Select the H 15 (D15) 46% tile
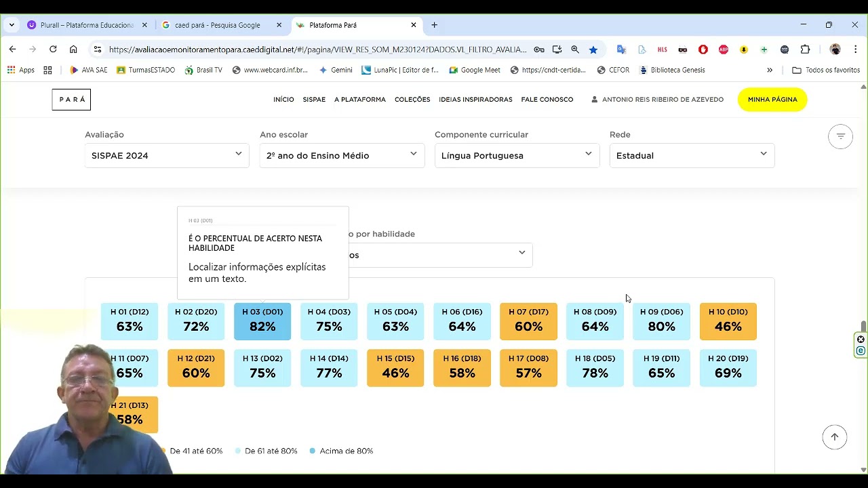The width and height of the screenshot is (868, 488). pos(395,368)
